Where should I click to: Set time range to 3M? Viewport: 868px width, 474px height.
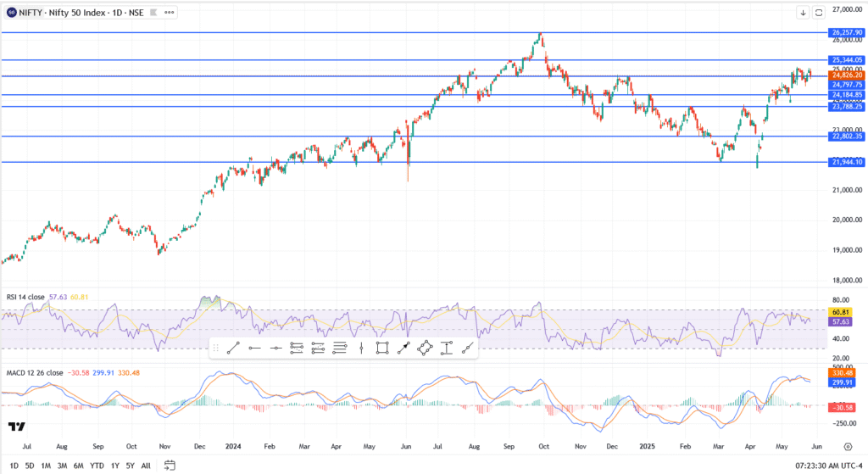click(62, 466)
